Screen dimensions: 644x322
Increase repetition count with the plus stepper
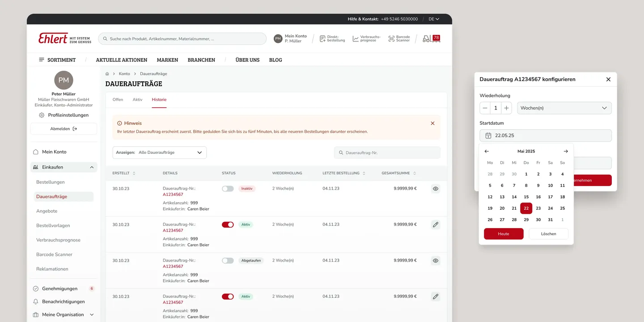pos(506,108)
